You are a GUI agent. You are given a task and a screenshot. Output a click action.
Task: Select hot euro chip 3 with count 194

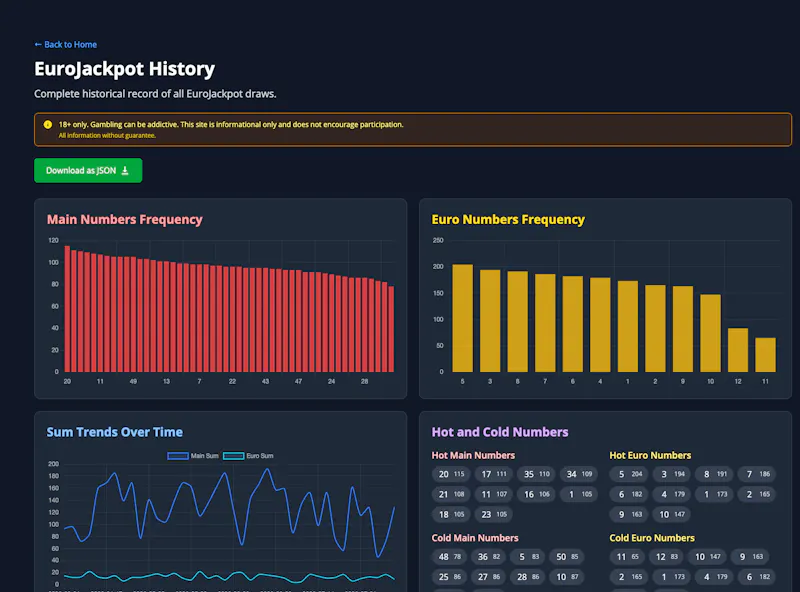671,474
